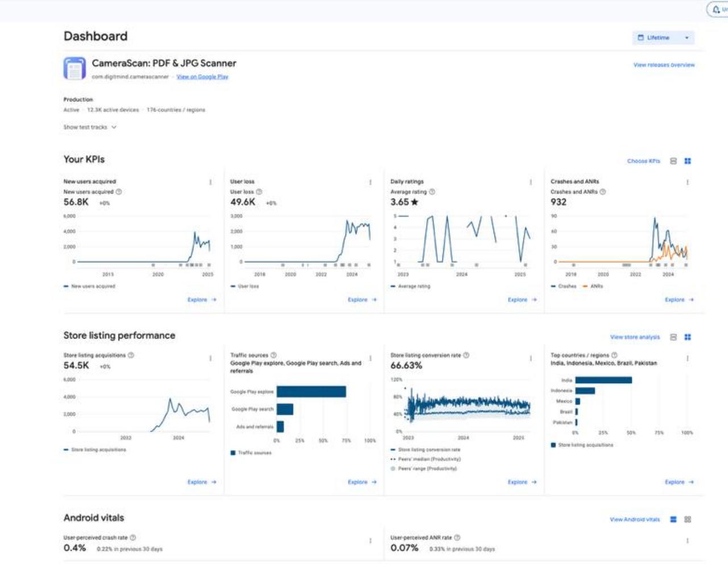Click help icon next to Average rating

[x=432, y=192]
